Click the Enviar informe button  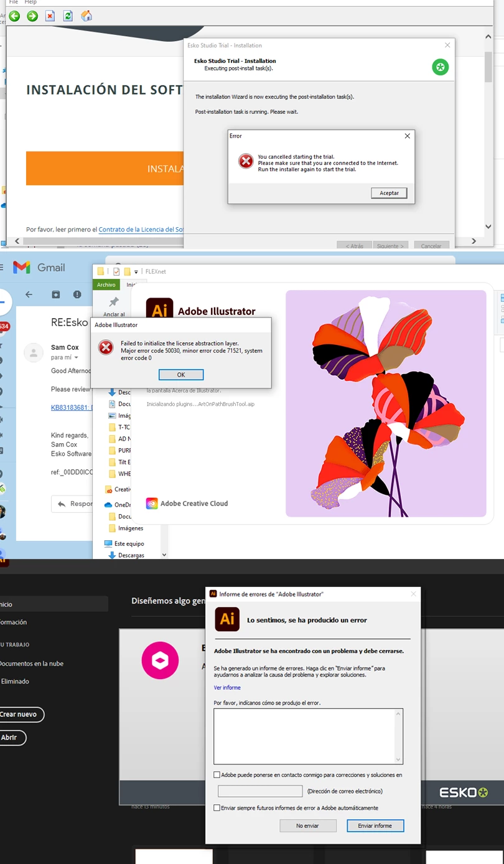tap(375, 825)
